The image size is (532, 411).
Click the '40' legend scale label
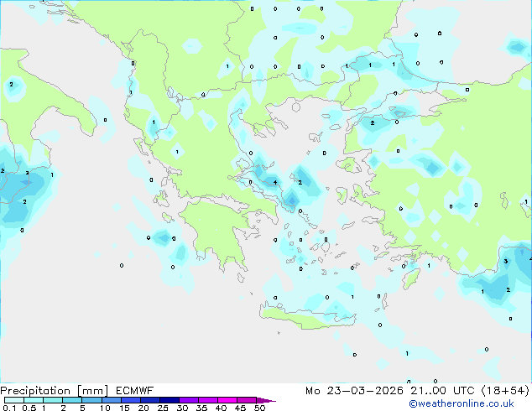[221, 408]
